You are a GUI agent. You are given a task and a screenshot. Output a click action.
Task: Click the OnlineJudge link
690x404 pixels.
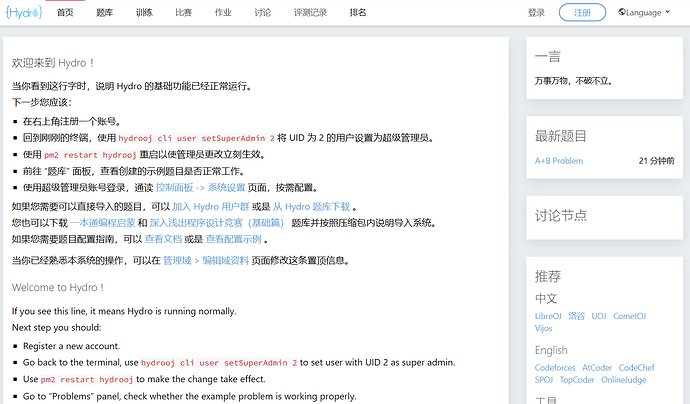(x=624, y=380)
